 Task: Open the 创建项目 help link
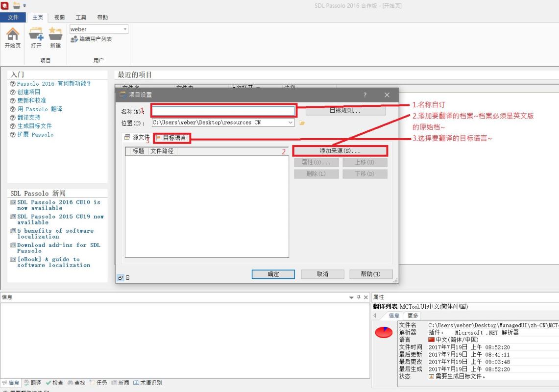pyautogui.click(x=29, y=92)
